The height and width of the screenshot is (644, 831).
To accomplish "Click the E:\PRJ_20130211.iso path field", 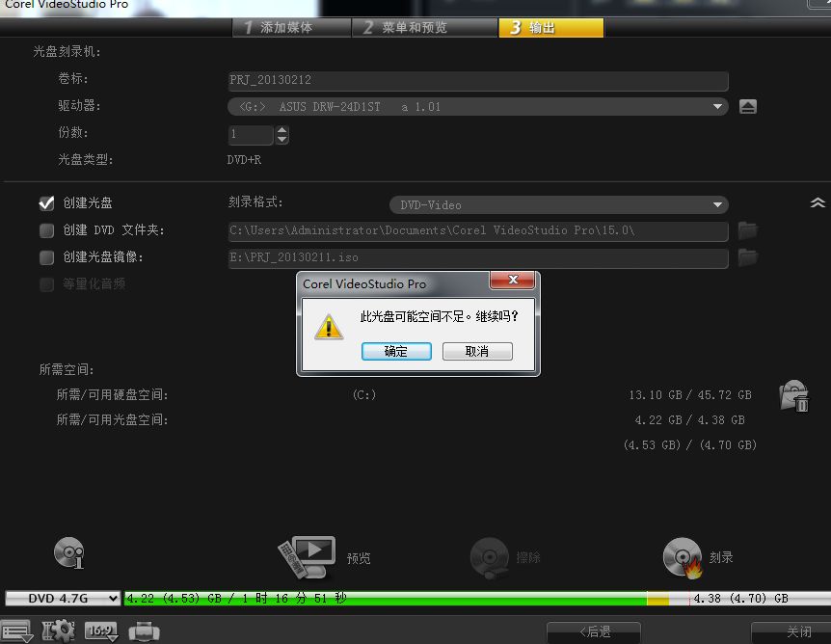I will pyautogui.click(x=478, y=257).
